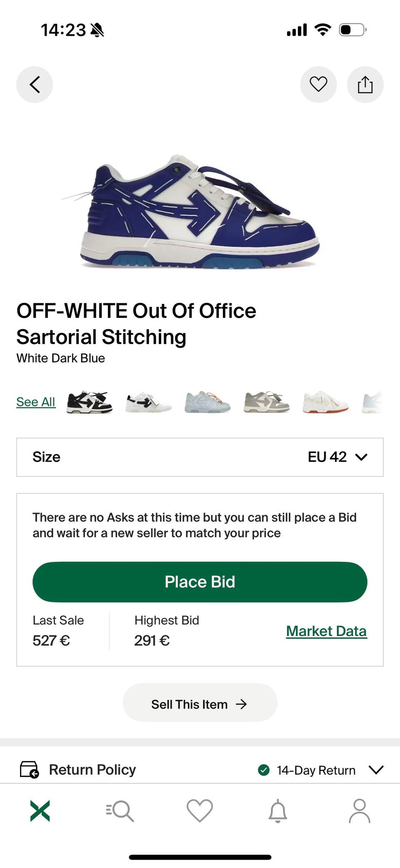
Task: Open the See All colorways link
Action: [36, 402]
